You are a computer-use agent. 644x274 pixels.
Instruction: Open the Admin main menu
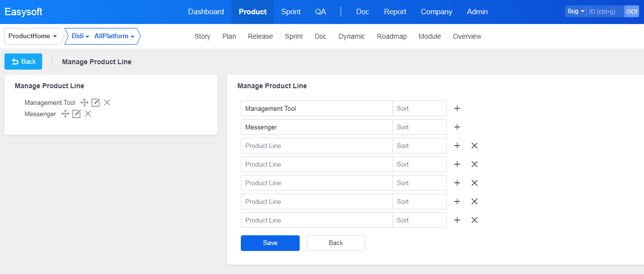click(x=477, y=12)
